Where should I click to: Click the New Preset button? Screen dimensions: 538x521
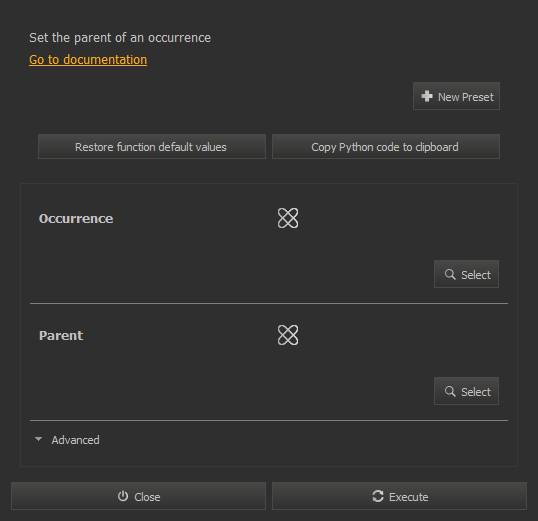click(x=456, y=96)
